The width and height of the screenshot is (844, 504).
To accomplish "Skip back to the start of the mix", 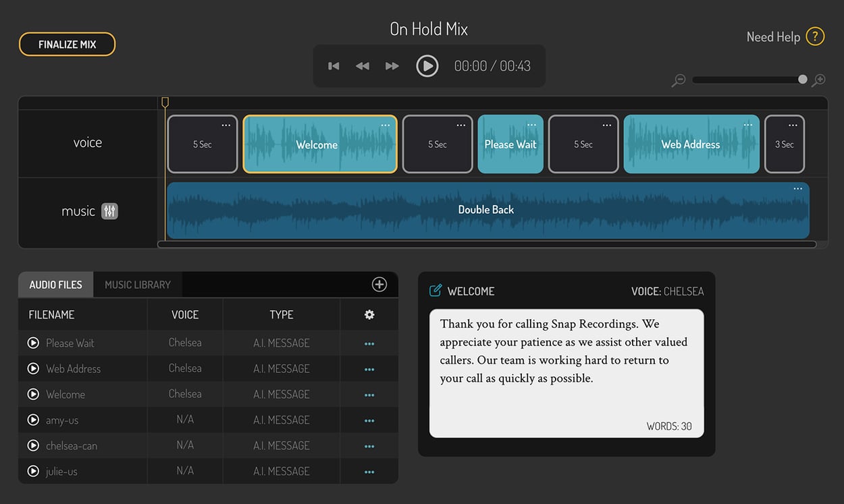I will [333, 65].
